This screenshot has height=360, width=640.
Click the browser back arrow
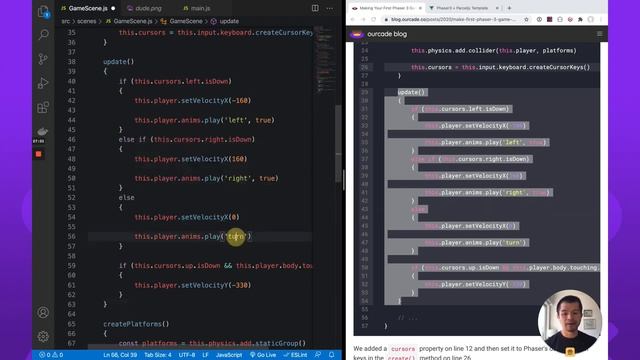(x=353, y=19)
